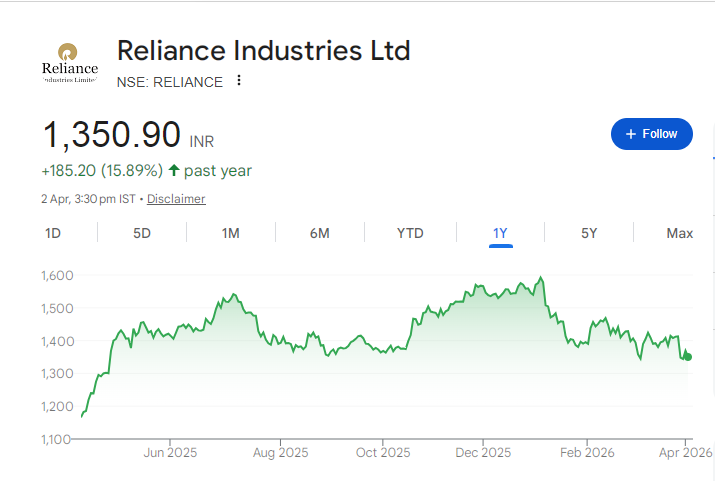Click the Aug 2025 axis label
The image size is (715, 481).
[x=280, y=453]
